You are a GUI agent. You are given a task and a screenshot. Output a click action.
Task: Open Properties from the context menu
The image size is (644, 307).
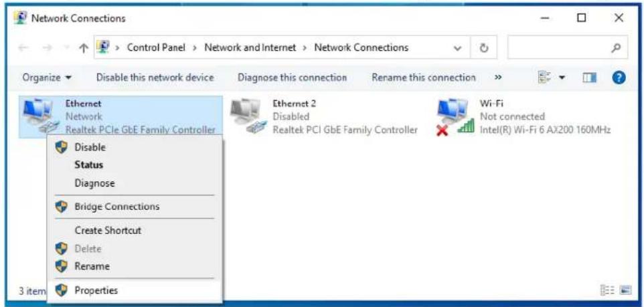point(135,290)
